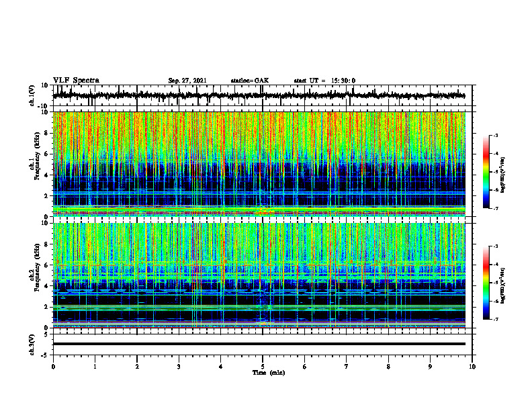Click the ch.1 spectrogram colorbar
The width and height of the screenshot is (532, 411).
tap(486, 172)
